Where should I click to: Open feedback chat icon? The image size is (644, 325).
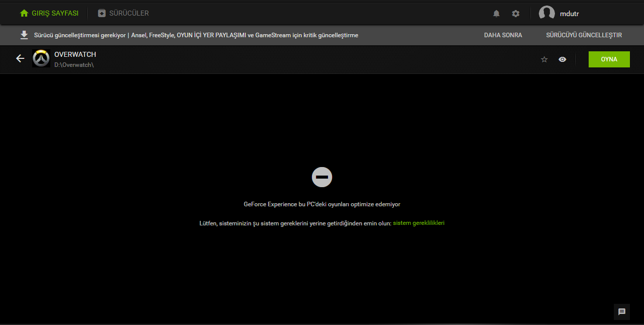pyautogui.click(x=622, y=312)
